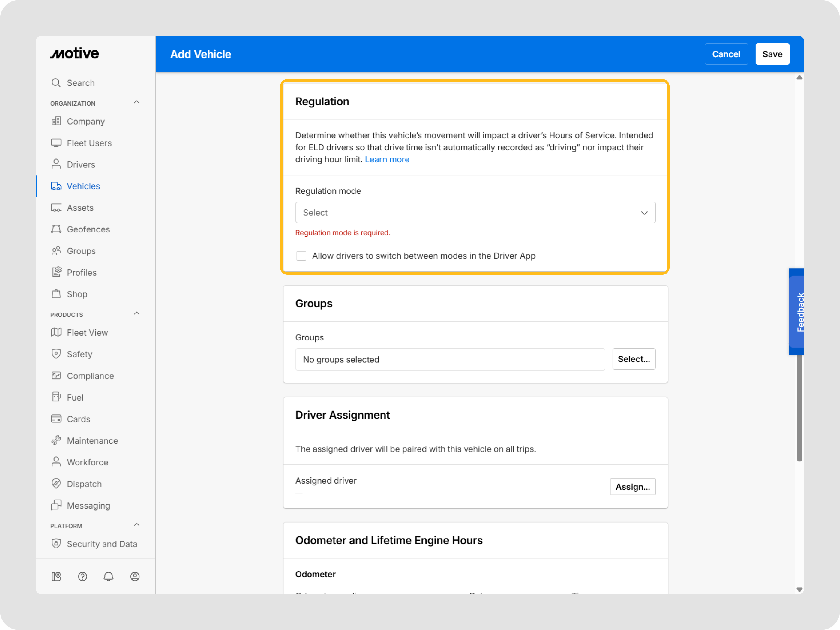Open the Learn more link

coord(387,160)
